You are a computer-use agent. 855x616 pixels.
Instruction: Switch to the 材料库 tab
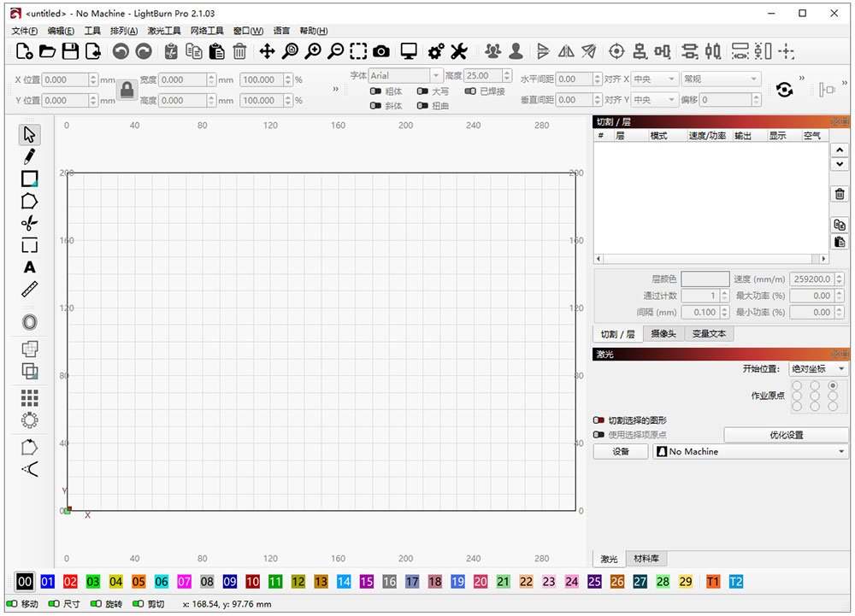646,558
